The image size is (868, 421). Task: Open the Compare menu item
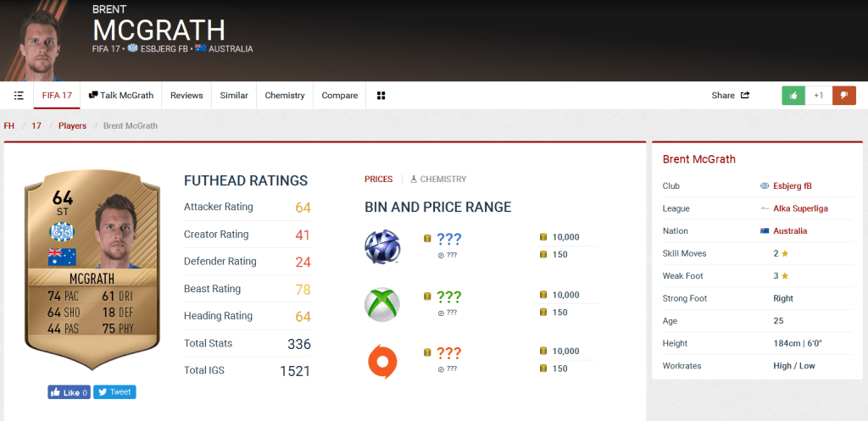(x=339, y=96)
